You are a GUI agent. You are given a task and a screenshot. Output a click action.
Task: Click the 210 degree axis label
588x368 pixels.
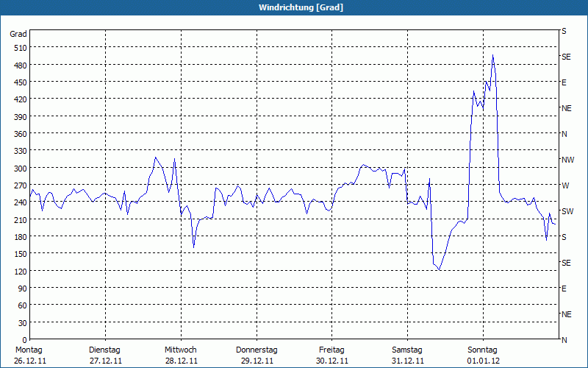coord(21,219)
